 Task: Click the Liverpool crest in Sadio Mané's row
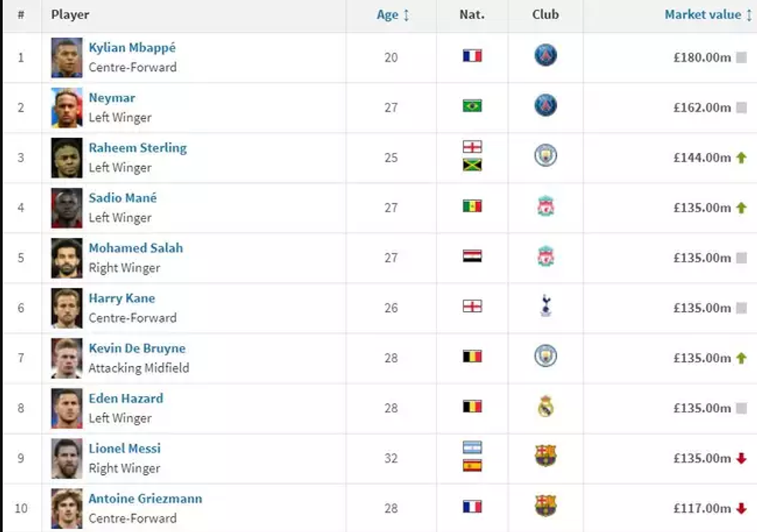545,206
